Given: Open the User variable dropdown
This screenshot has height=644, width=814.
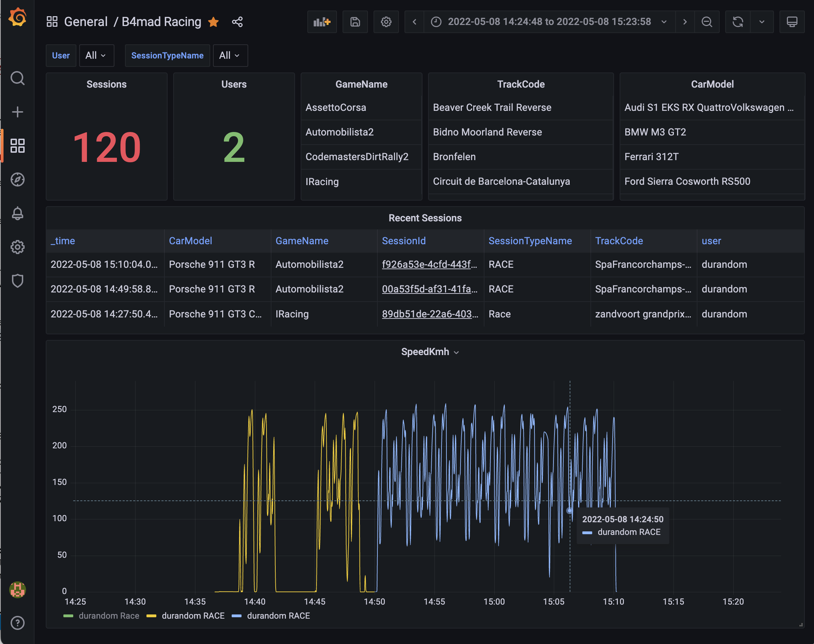Looking at the screenshot, I should click(x=96, y=56).
